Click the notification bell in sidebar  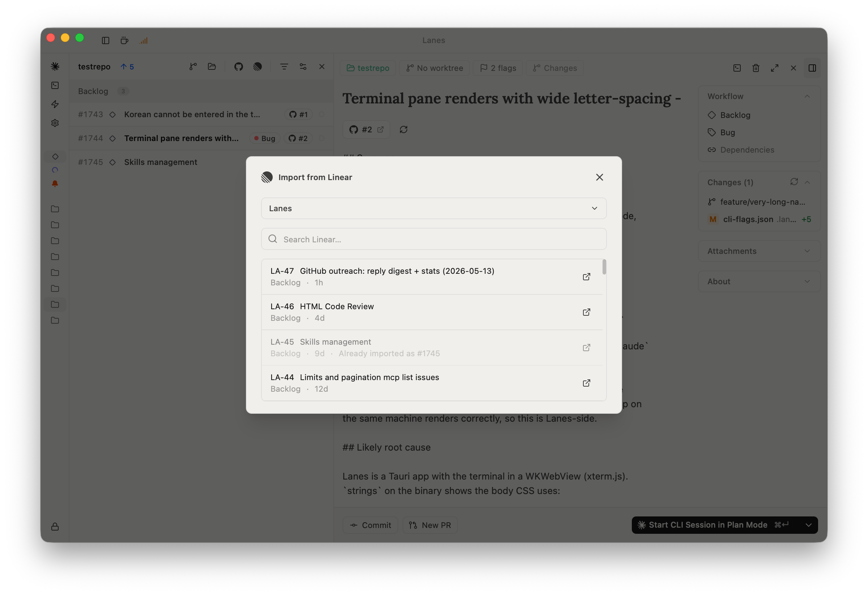pyautogui.click(x=55, y=183)
